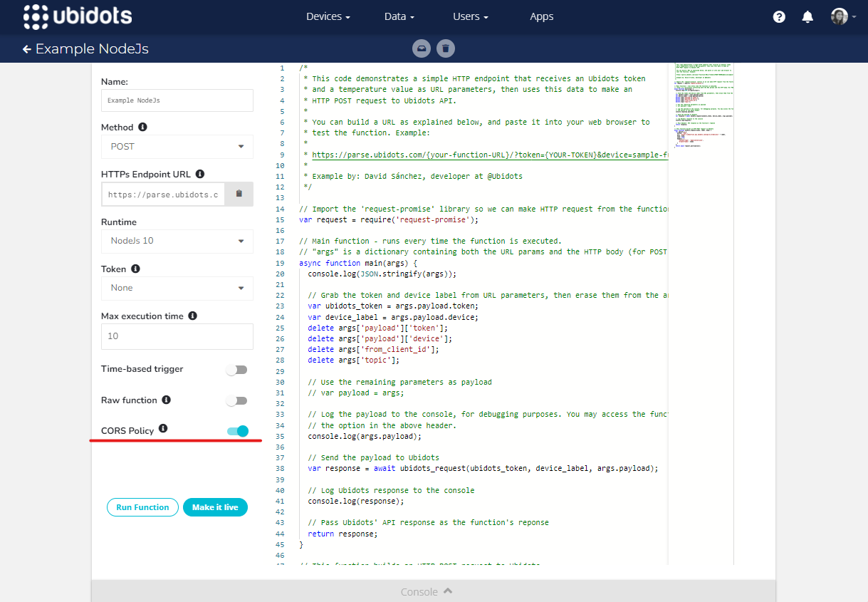Screen dimensions: 868x602
Task: Copy the HTTPs endpoint URL
Action: coord(239,194)
